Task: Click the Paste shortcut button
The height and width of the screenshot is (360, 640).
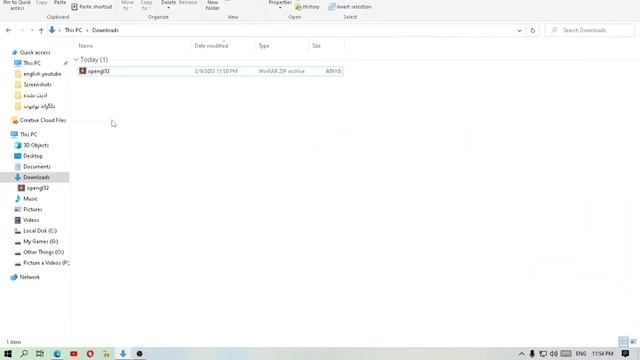Action: [x=91, y=7]
